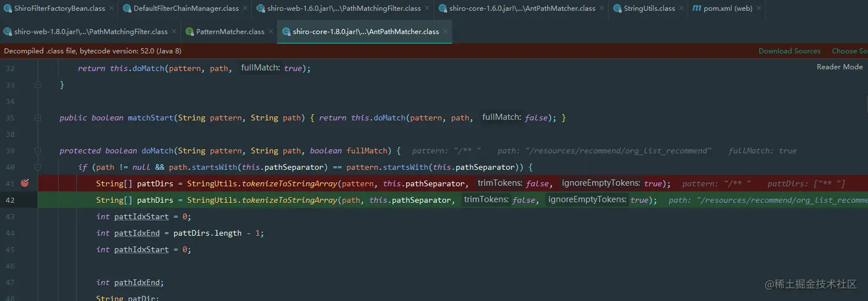Viewport: 868px width, 301px height.
Task: Click the Maven icon on pom.xml tab
Action: pyautogui.click(x=696, y=9)
